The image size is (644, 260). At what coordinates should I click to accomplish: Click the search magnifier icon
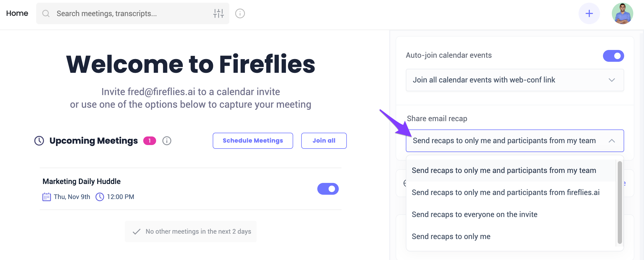point(46,13)
